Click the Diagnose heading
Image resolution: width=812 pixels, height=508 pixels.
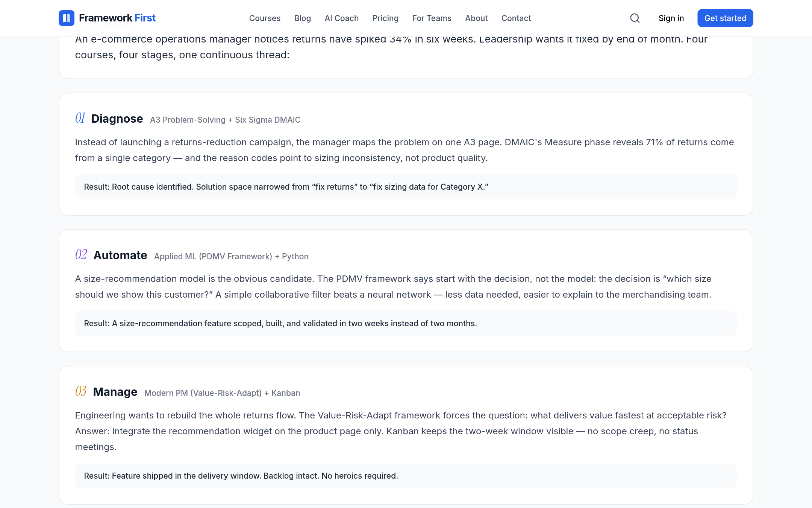click(x=117, y=119)
